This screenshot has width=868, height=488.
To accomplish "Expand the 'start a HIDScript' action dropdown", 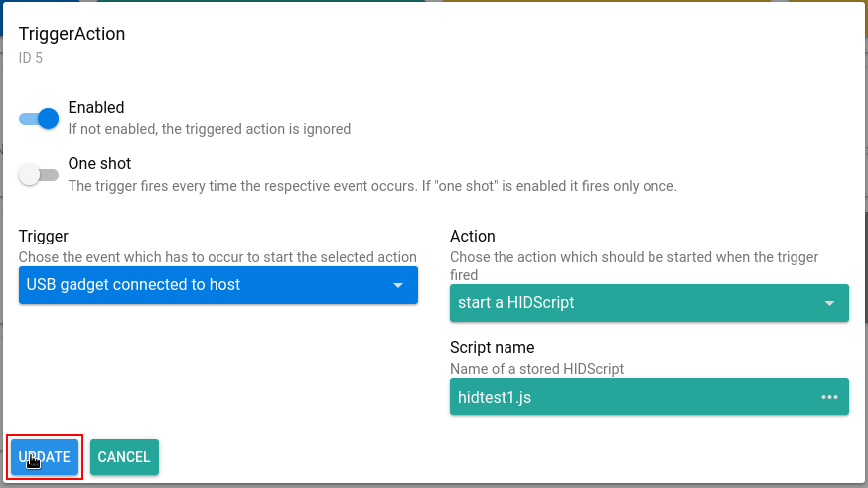I will point(636,303).
